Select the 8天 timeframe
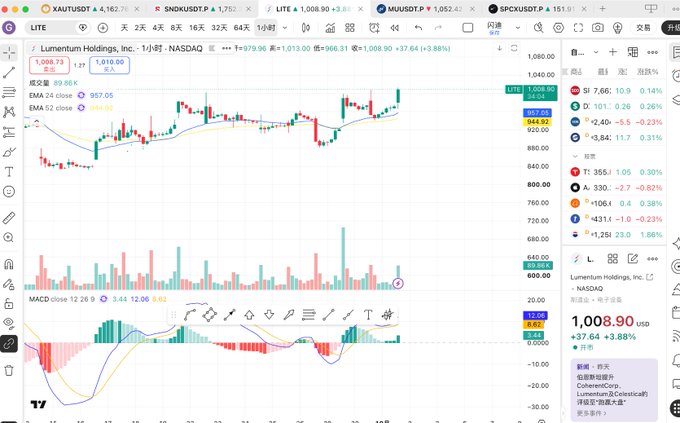 (177, 28)
